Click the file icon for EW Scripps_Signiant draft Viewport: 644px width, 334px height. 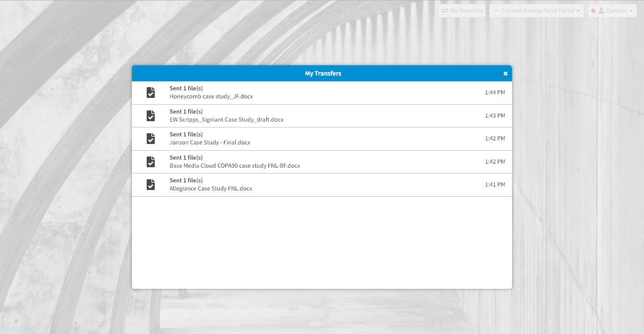(151, 116)
